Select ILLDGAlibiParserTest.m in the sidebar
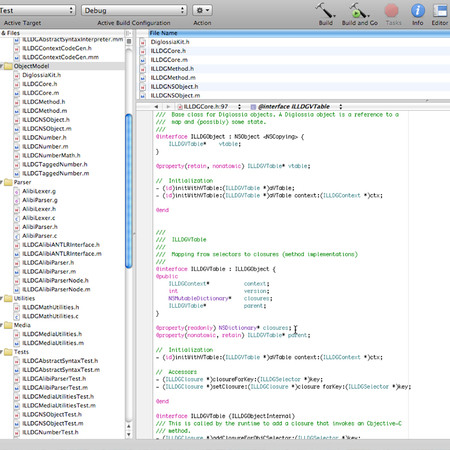 [x=55, y=388]
